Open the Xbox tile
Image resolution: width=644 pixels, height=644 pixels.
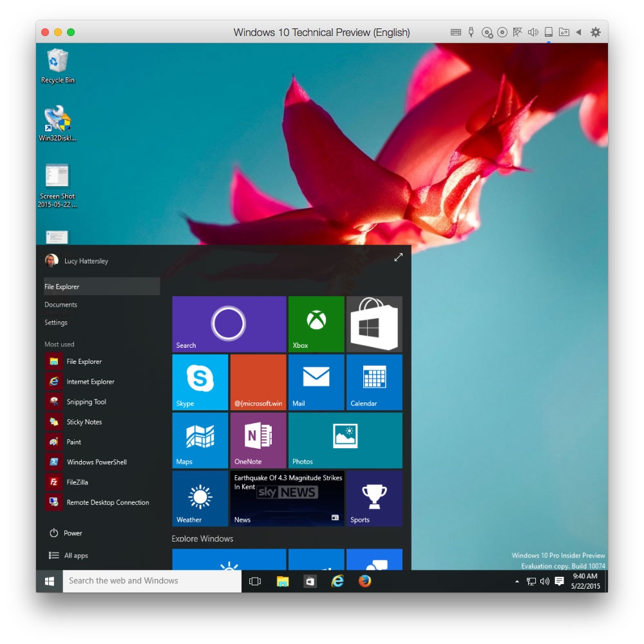[316, 324]
